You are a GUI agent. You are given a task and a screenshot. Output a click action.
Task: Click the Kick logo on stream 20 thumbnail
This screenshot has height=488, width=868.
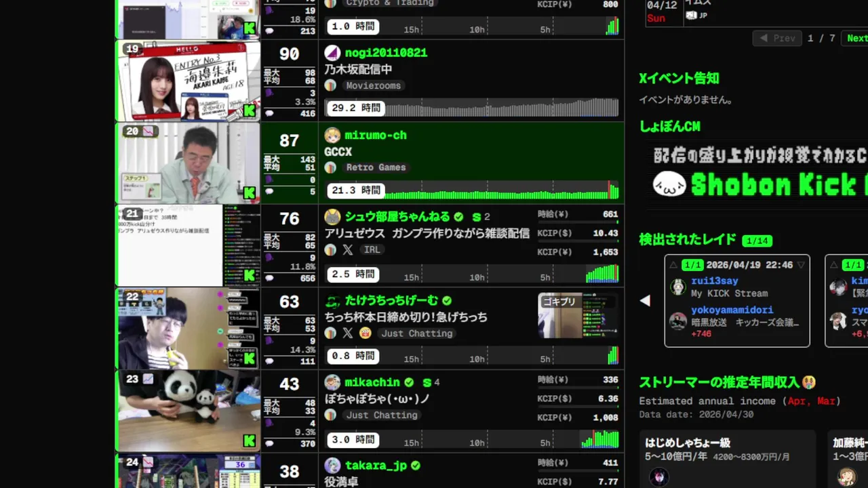coord(250,193)
